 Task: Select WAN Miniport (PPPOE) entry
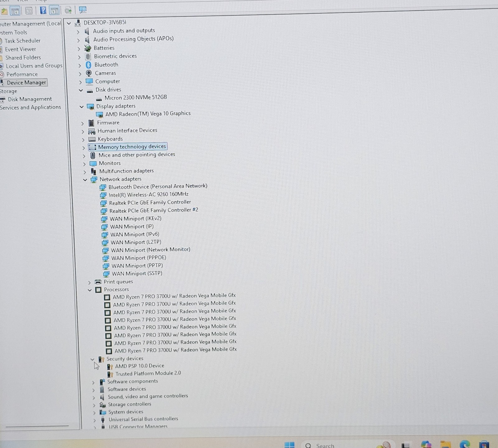139,258
